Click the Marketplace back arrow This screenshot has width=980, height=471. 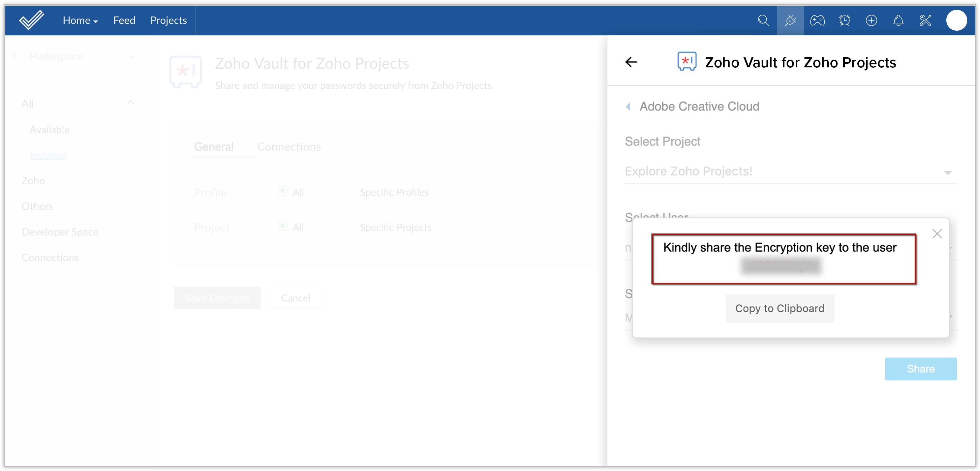point(16,56)
